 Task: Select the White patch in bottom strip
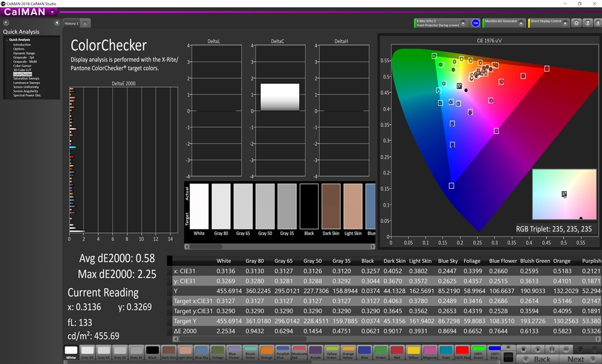(x=71, y=352)
